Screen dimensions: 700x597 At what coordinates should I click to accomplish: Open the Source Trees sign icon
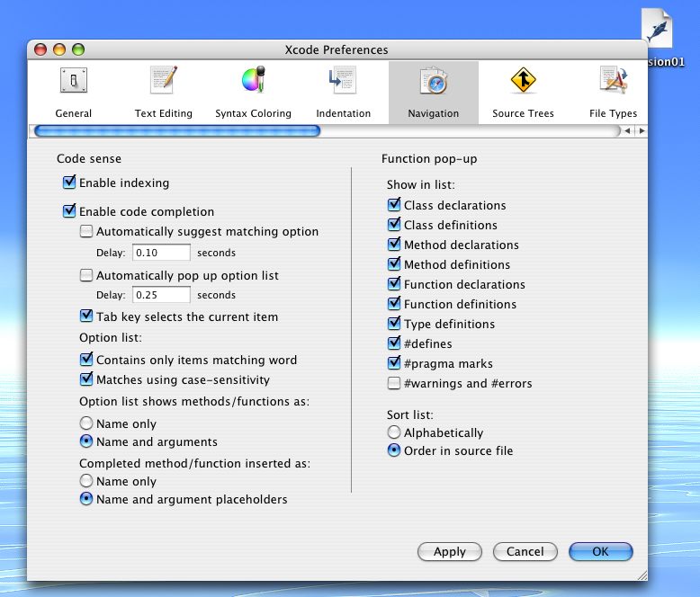pos(524,80)
